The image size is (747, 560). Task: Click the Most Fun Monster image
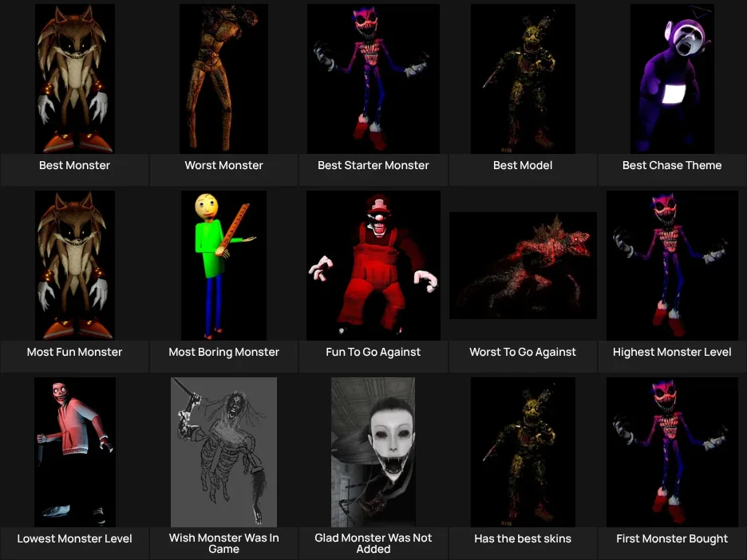75,265
